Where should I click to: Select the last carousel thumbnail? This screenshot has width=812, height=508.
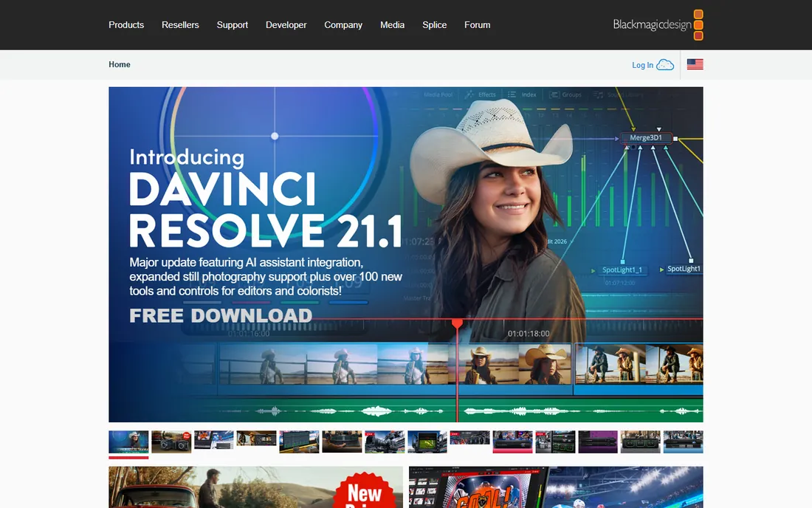pos(683,442)
